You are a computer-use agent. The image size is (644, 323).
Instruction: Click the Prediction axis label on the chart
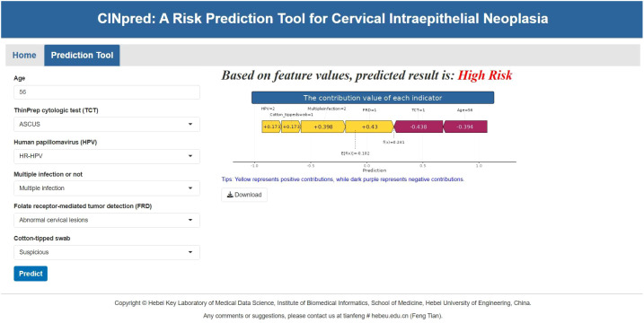pyautogui.click(x=375, y=170)
